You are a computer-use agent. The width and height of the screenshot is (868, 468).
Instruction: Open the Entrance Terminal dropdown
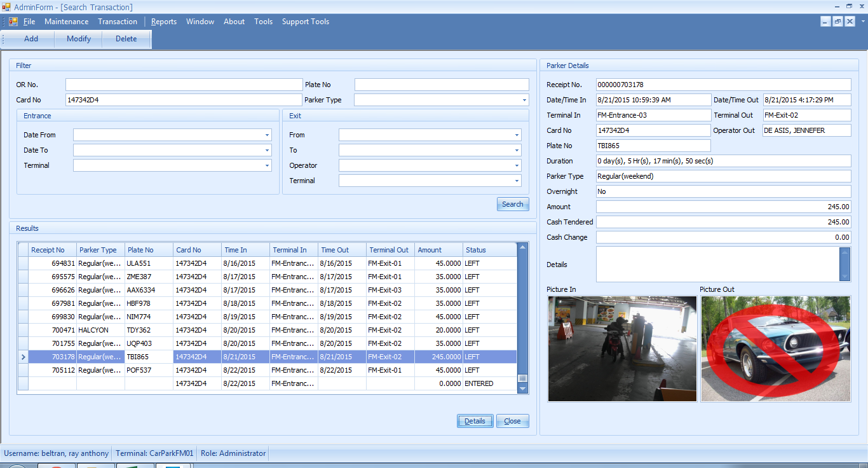[x=267, y=165]
